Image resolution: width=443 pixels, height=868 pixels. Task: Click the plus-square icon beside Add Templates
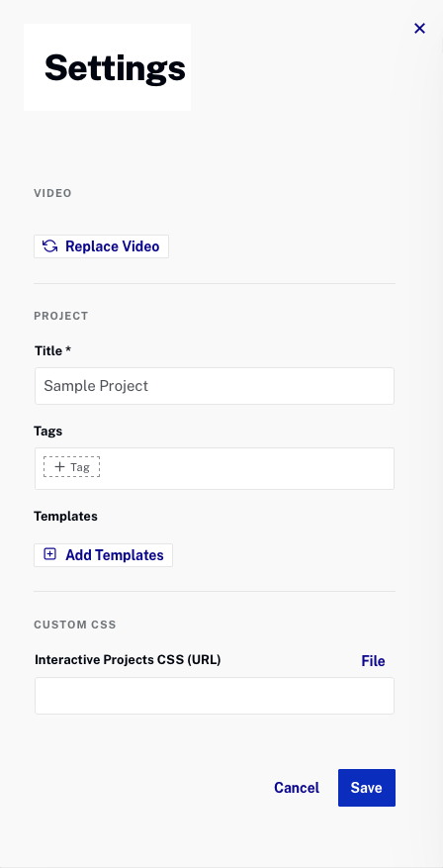50,554
